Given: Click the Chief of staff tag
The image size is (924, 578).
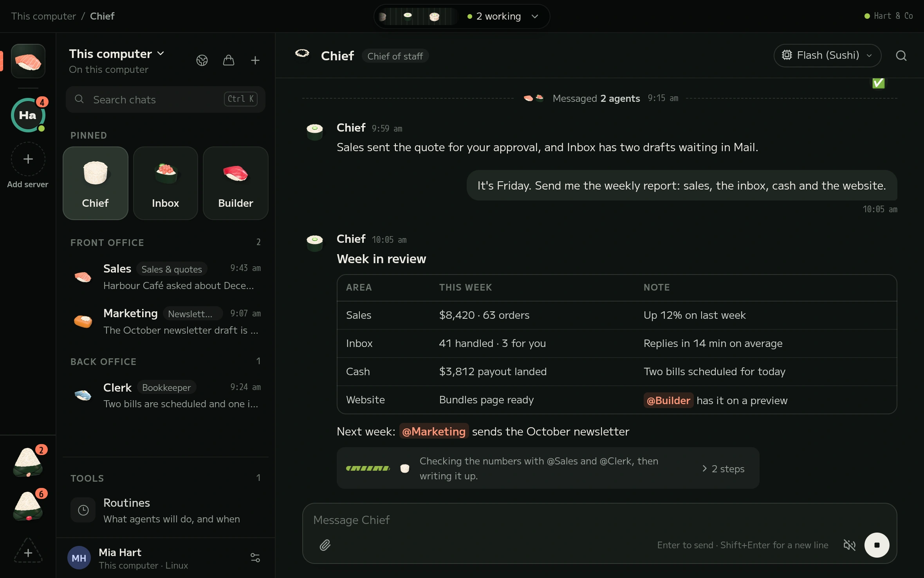Looking at the screenshot, I should point(395,56).
